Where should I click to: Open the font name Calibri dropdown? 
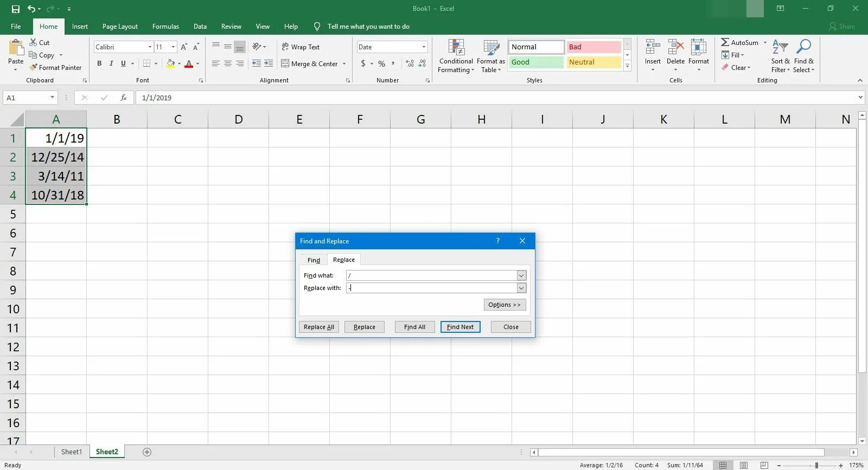(x=150, y=47)
